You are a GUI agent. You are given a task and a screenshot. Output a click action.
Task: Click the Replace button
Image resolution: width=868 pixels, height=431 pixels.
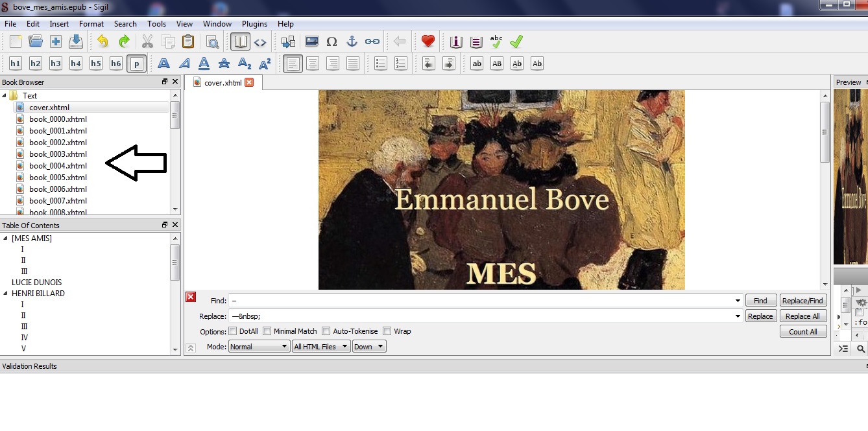click(x=760, y=316)
